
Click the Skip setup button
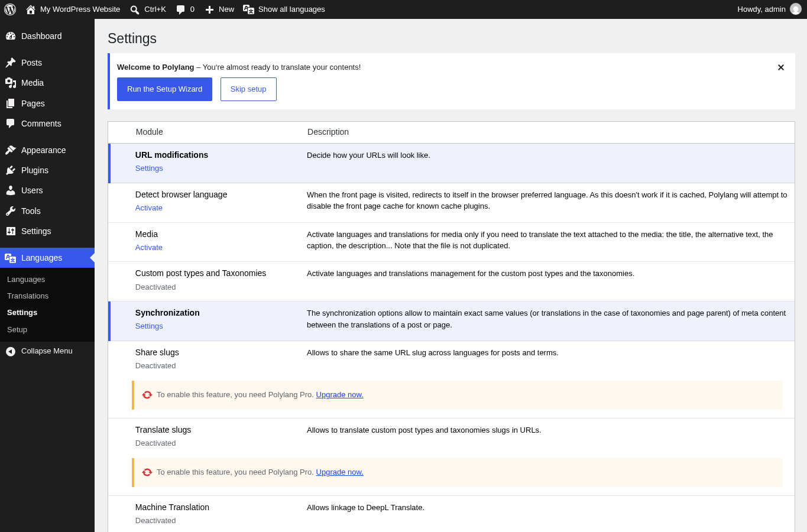[x=248, y=89]
